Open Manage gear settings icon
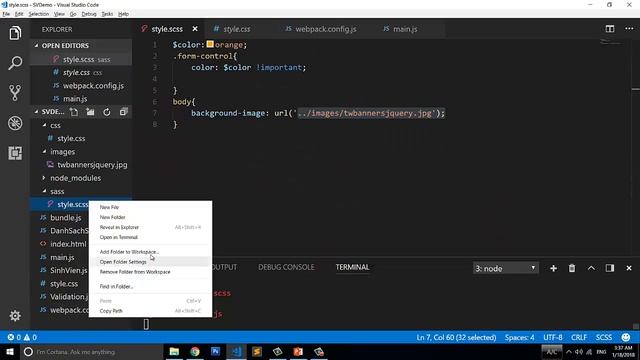The width and height of the screenshot is (640, 360). coord(15,316)
